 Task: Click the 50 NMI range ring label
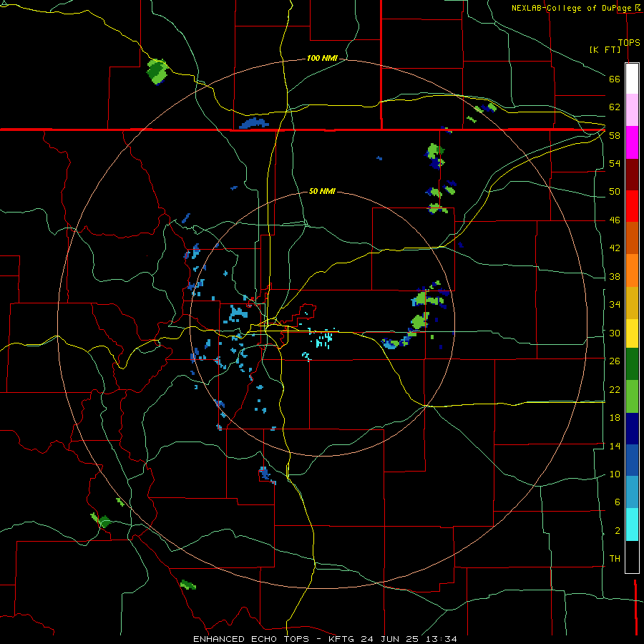click(322, 191)
